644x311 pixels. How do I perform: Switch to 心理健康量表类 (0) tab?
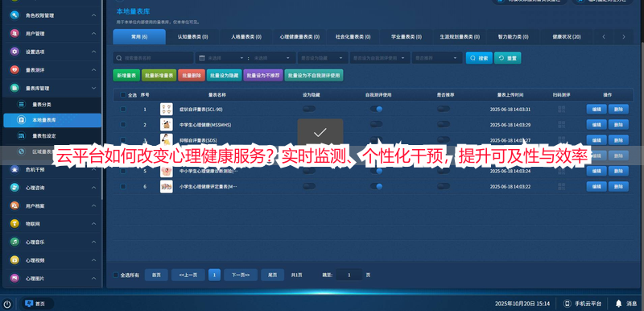[299, 37]
